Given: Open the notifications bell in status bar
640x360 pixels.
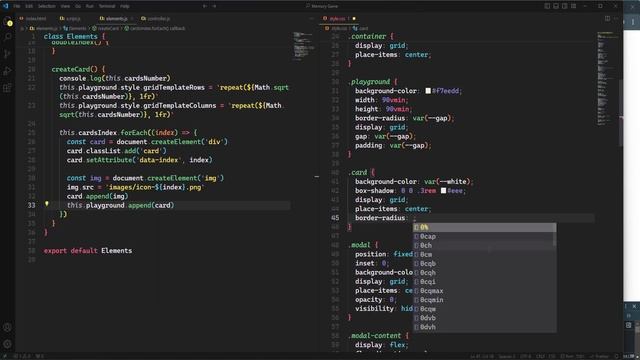Looking at the screenshot, I should [x=616, y=356].
